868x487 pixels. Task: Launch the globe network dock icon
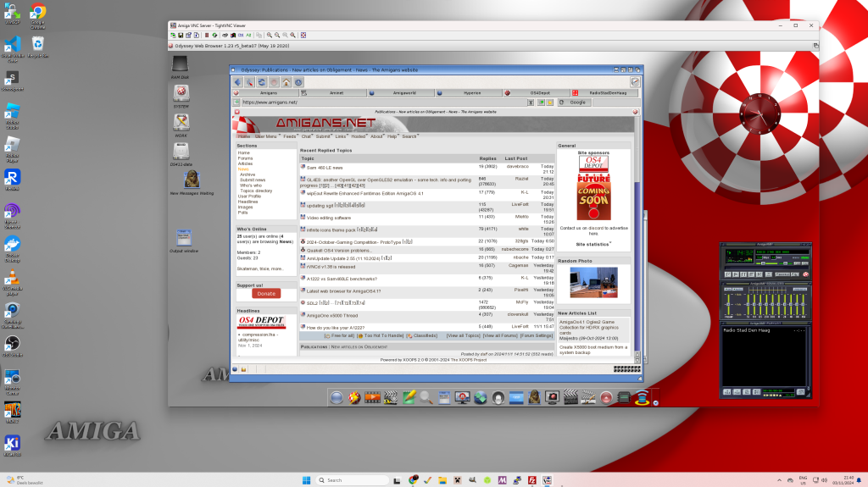[480, 397]
